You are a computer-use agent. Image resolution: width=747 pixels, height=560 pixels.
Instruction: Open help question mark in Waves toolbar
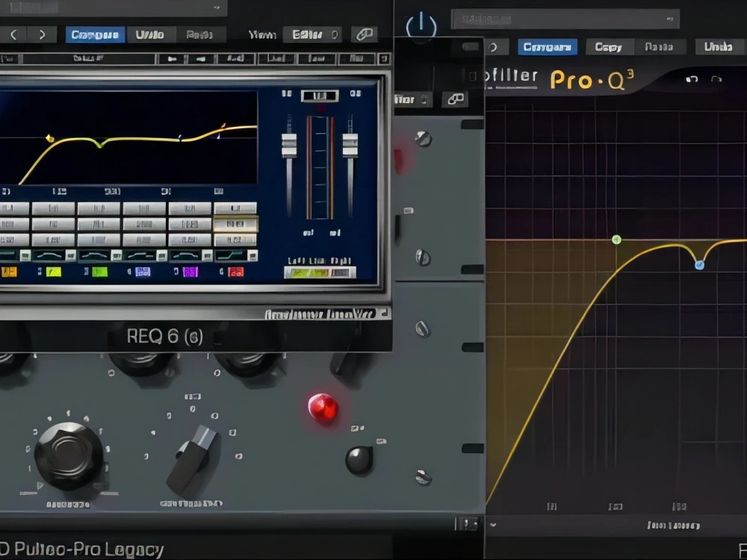click(x=384, y=58)
